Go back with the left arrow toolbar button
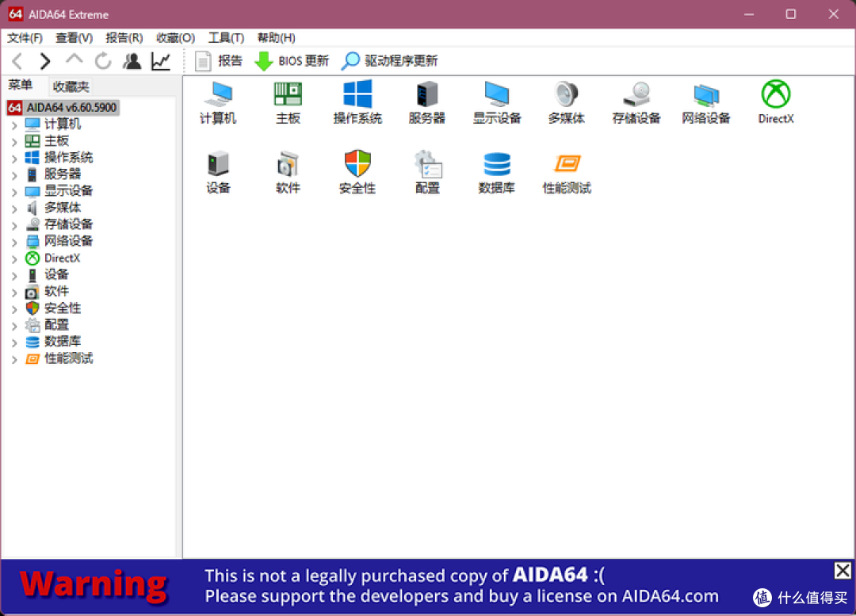Image resolution: width=856 pixels, height=616 pixels. tap(17, 60)
